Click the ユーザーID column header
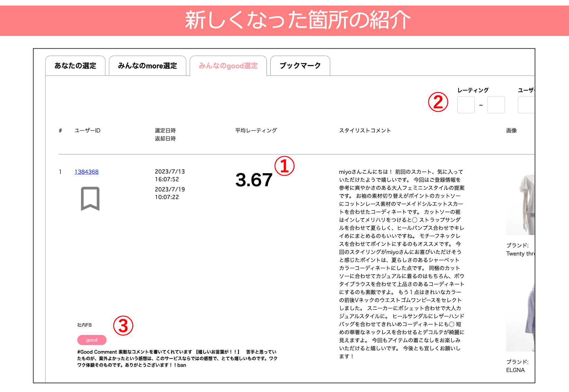The height and width of the screenshot is (392, 569). [87, 131]
